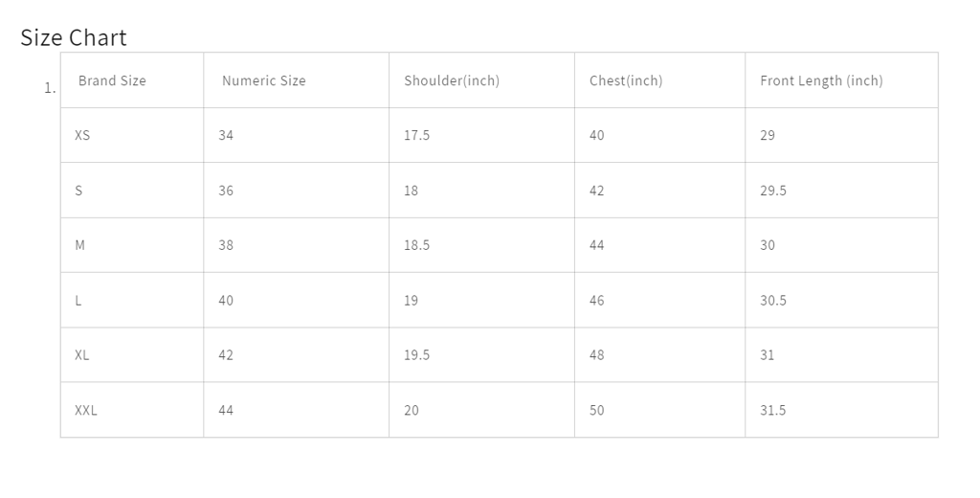Select the S brand size cell

pos(78,191)
